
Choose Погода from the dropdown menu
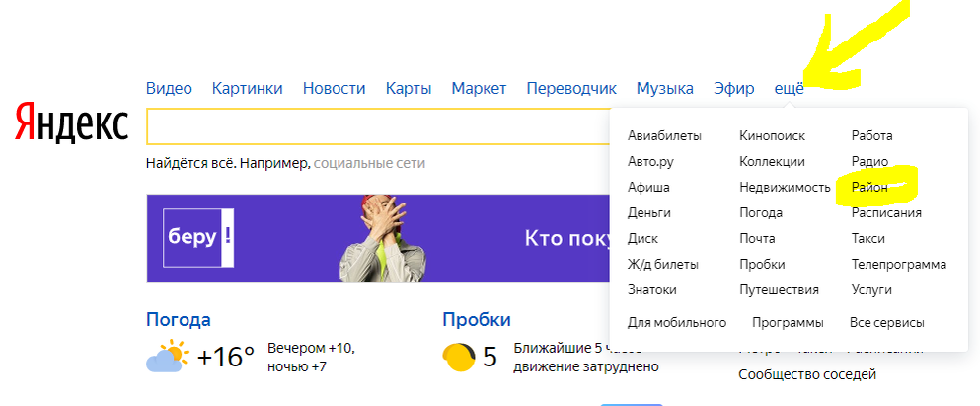761,212
